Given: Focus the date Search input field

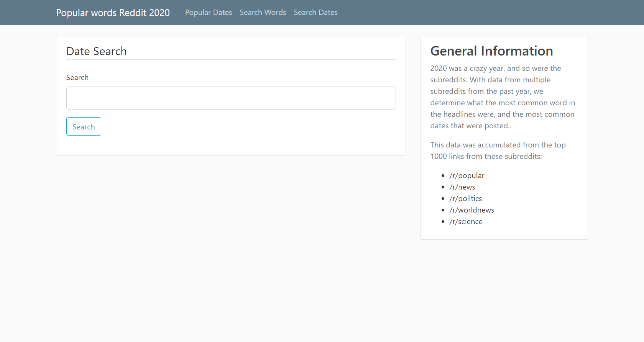Looking at the screenshot, I should [231, 98].
